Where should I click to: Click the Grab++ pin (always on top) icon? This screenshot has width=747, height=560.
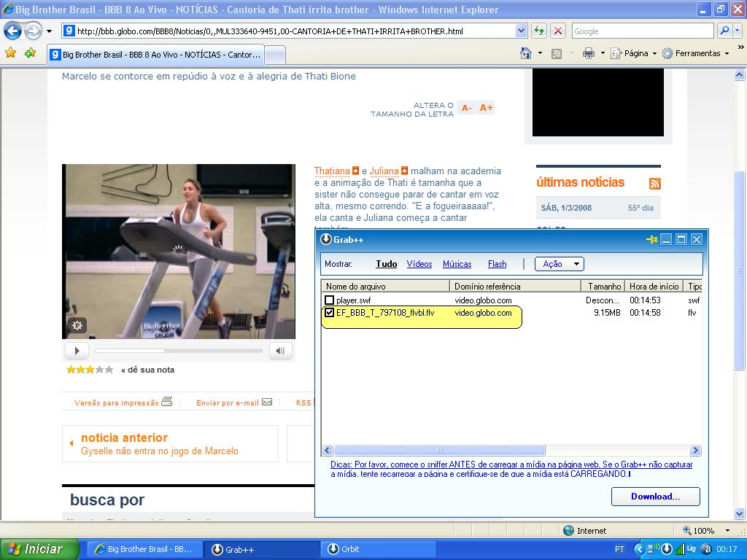tap(651, 239)
